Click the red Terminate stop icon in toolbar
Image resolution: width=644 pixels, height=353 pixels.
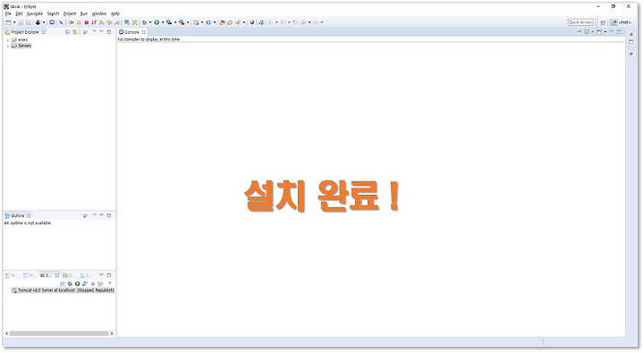(x=86, y=22)
